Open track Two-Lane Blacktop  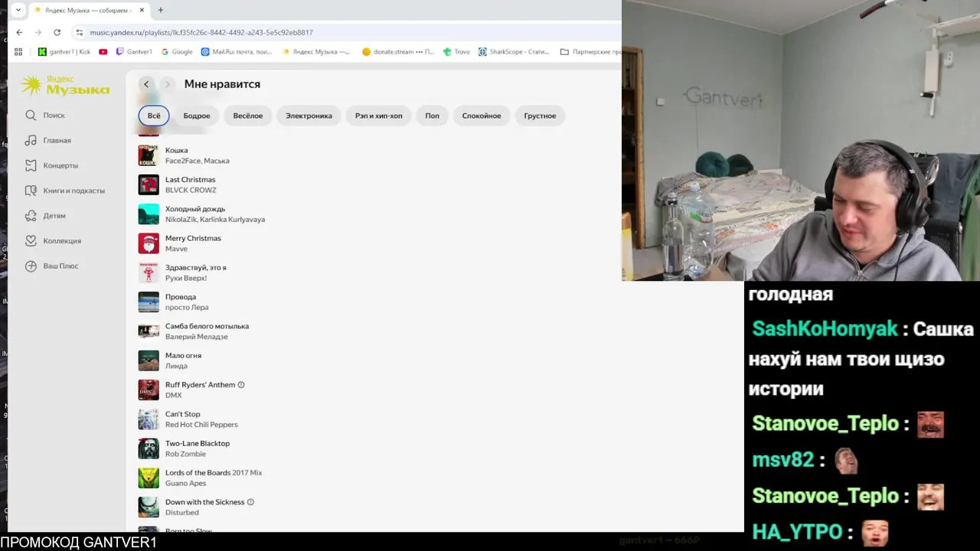[x=198, y=443]
